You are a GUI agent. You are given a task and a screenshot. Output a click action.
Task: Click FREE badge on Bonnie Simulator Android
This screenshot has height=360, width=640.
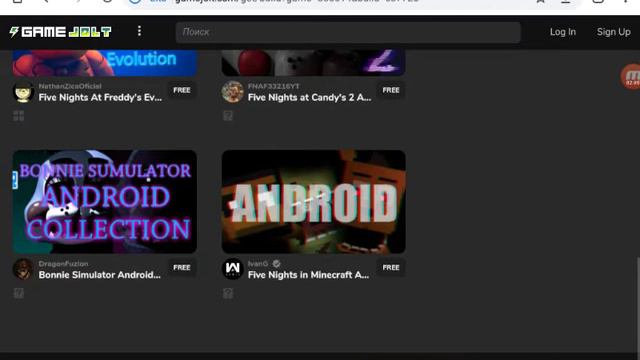[182, 268]
